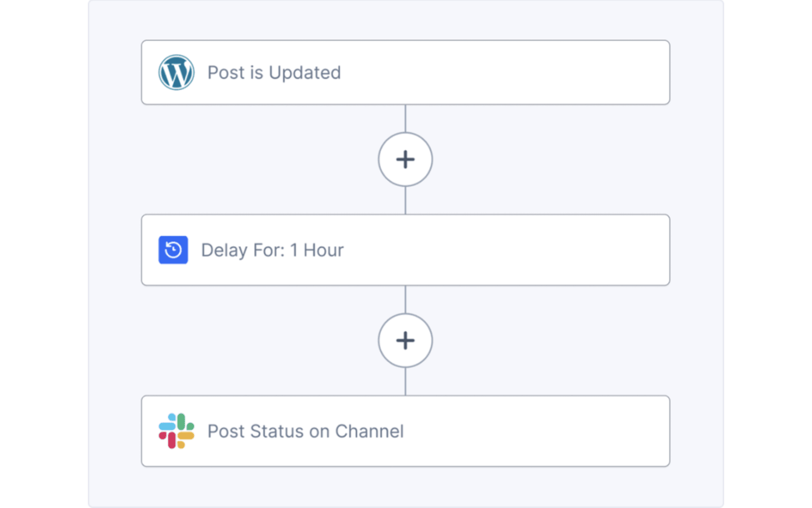Click the word 'Updated' in the trigger title

pyautogui.click(x=304, y=73)
